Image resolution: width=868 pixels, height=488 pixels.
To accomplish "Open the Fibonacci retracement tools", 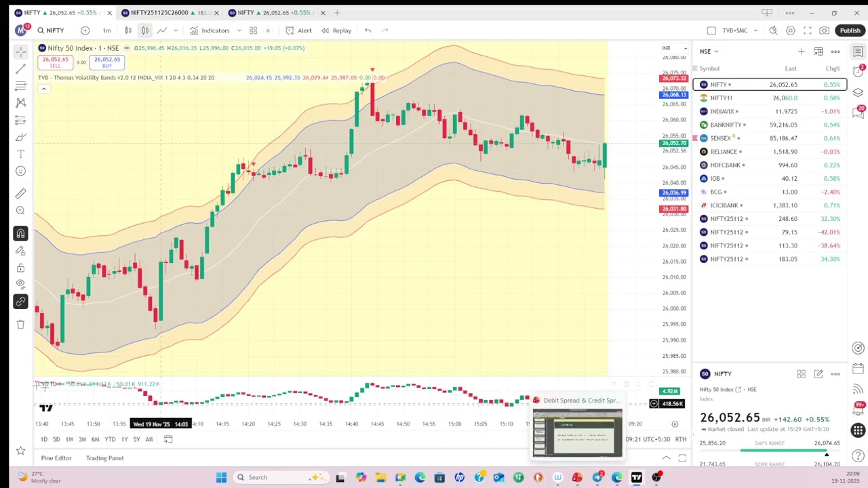I will [20, 85].
